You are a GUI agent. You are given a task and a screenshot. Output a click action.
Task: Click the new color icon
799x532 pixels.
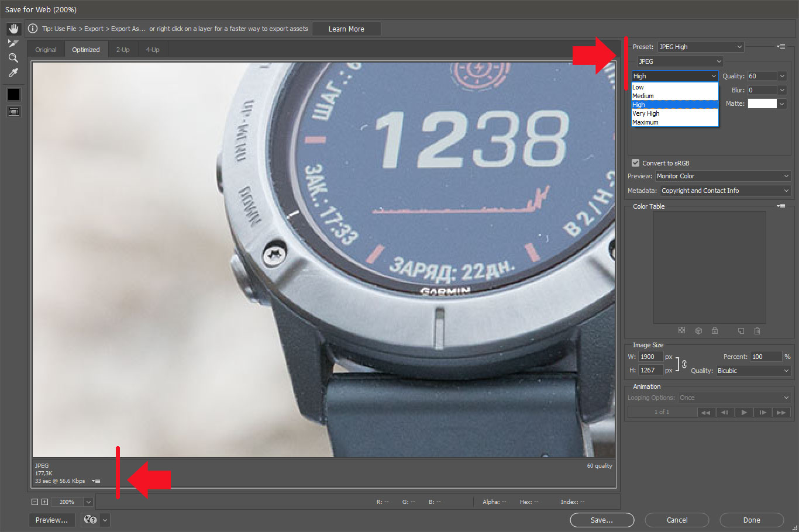[741, 331]
